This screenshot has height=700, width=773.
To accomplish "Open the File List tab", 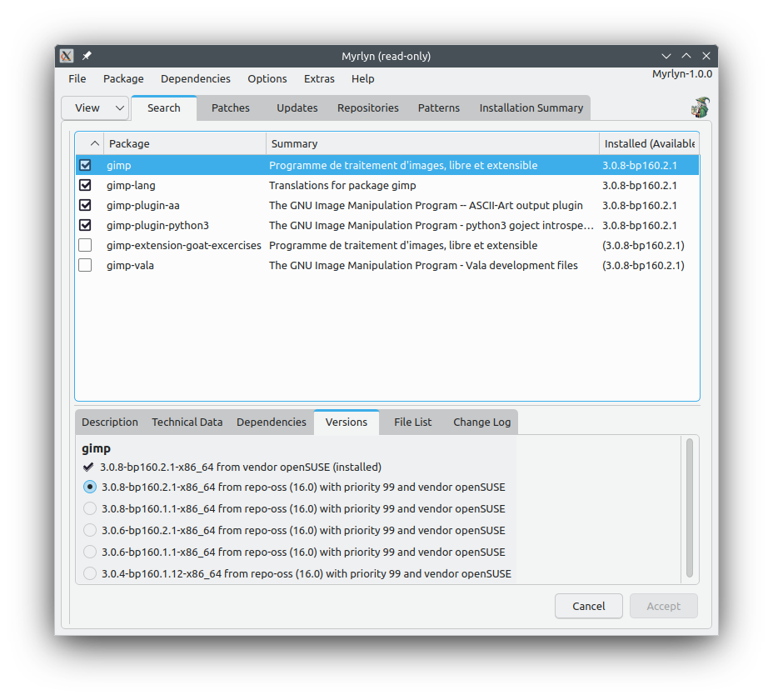I will click(x=412, y=422).
